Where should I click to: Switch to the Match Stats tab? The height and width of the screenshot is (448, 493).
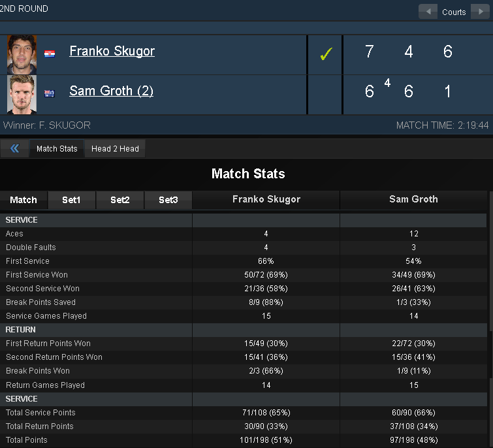coord(57,148)
